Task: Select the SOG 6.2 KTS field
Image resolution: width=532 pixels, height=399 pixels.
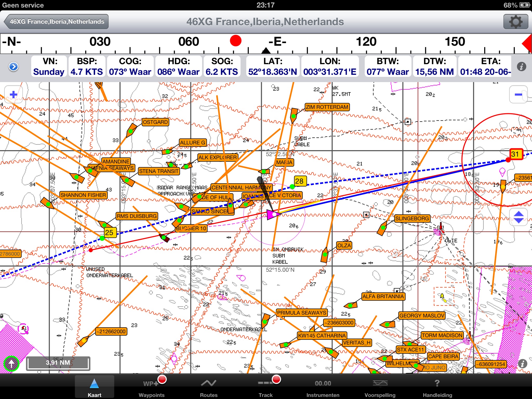Action: pyautogui.click(x=222, y=66)
